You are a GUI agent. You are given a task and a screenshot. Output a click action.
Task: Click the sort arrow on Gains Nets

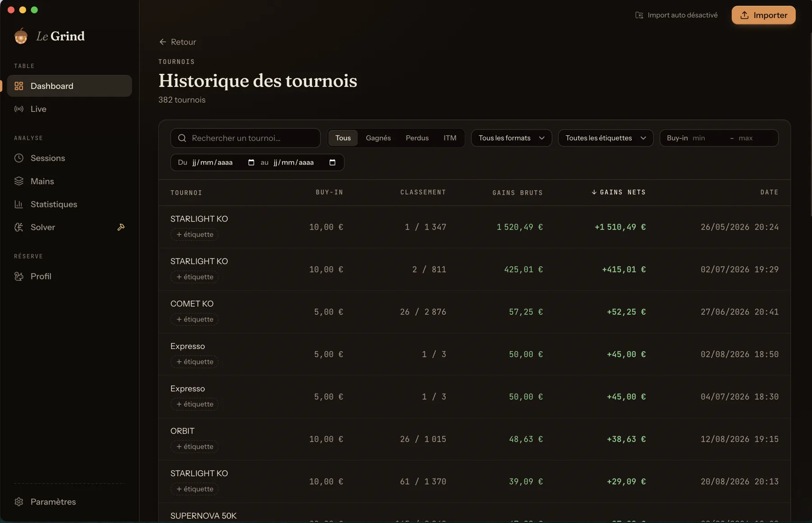pyautogui.click(x=594, y=192)
